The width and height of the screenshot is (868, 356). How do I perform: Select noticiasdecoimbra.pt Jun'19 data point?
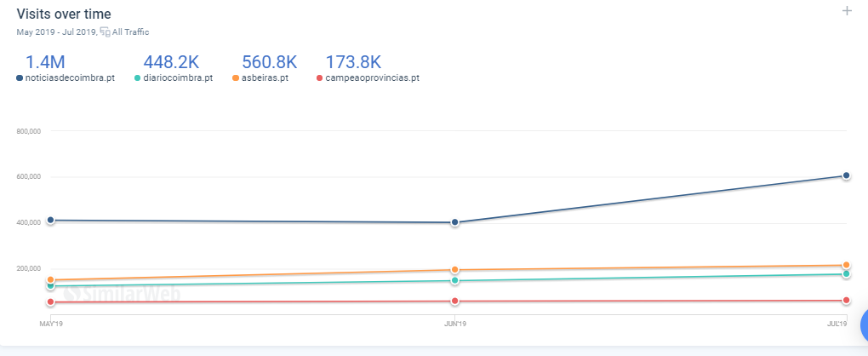(x=455, y=222)
